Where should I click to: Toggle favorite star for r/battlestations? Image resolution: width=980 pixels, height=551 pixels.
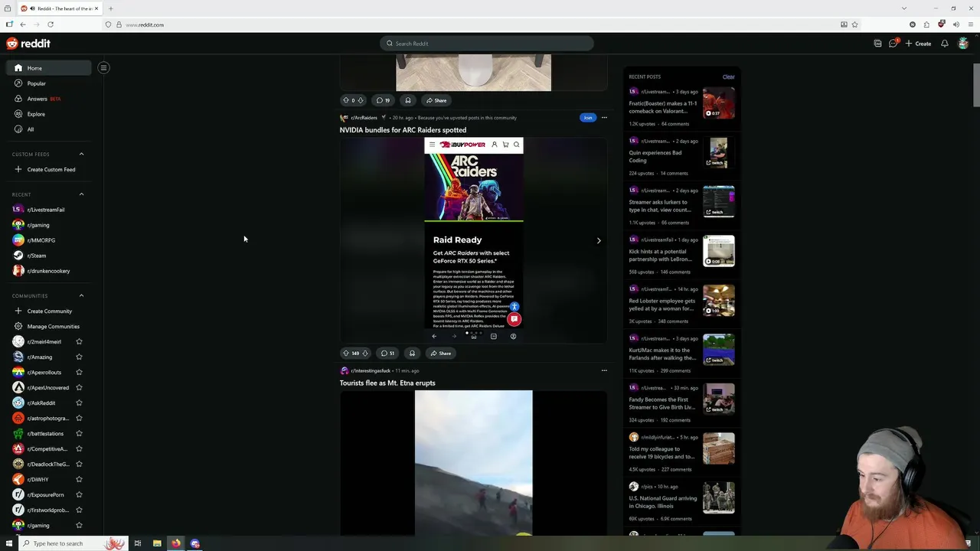coord(79,434)
